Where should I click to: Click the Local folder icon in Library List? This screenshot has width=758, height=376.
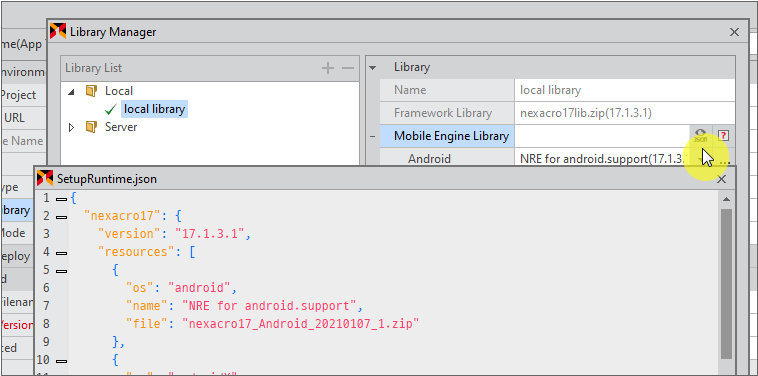click(x=91, y=91)
